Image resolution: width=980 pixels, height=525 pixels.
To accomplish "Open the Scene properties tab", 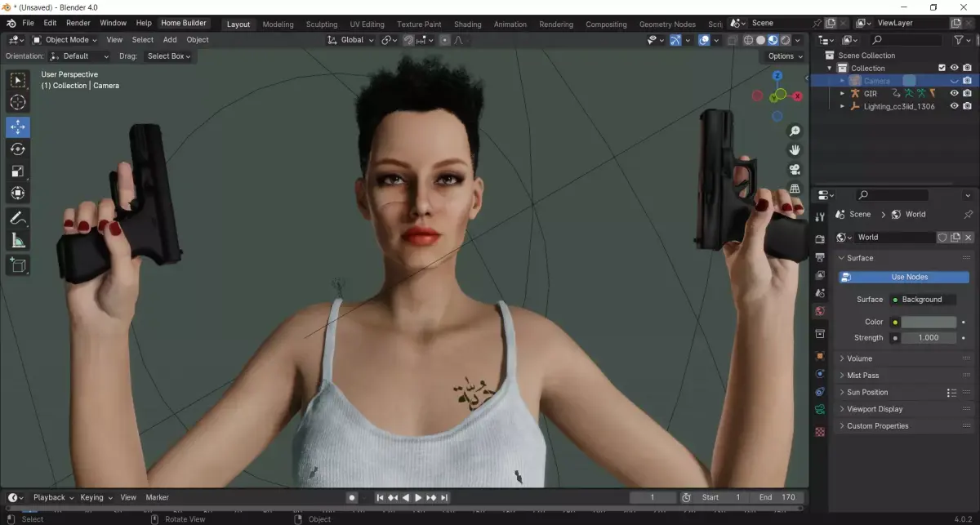I will coord(820,292).
